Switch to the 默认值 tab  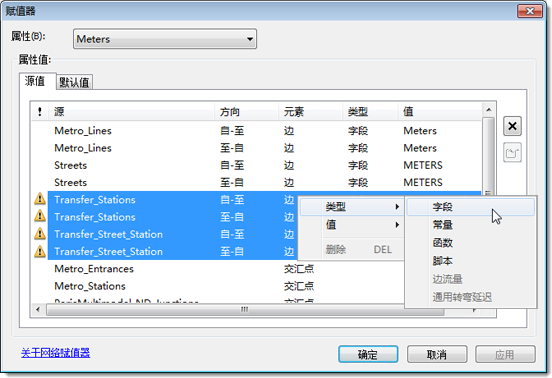[x=74, y=82]
